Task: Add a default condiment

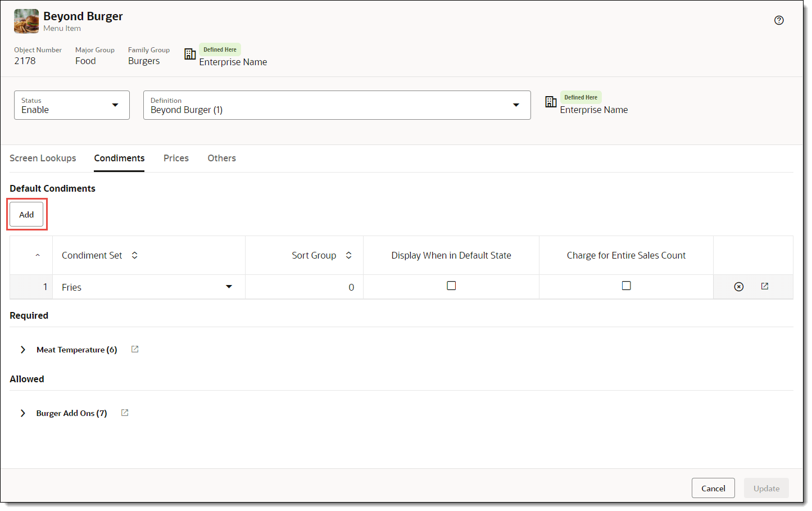Action: pyautogui.click(x=26, y=214)
